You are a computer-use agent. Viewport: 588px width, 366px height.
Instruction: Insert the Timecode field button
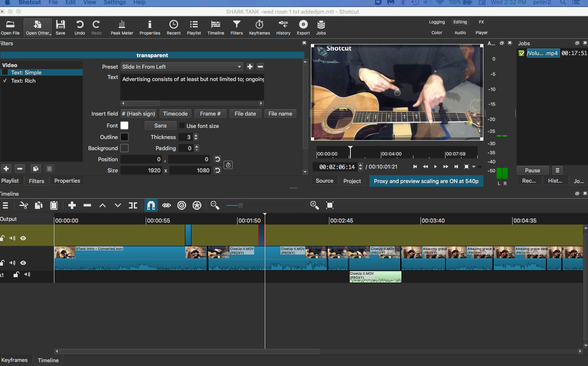175,114
